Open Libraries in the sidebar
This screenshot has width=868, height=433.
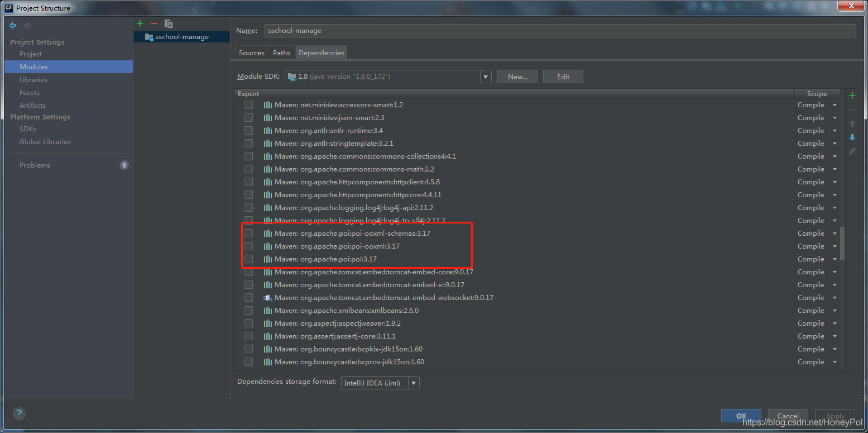(x=33, y=80)
